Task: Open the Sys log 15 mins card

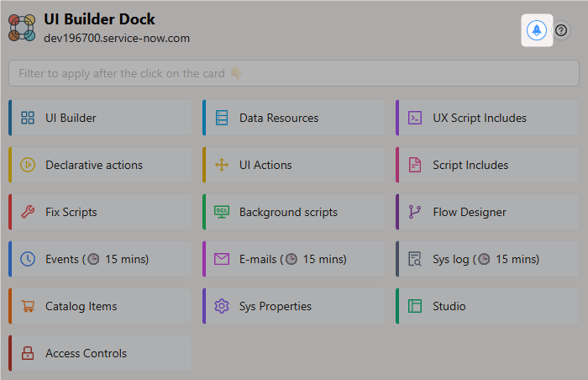Action: coord(486,259)
